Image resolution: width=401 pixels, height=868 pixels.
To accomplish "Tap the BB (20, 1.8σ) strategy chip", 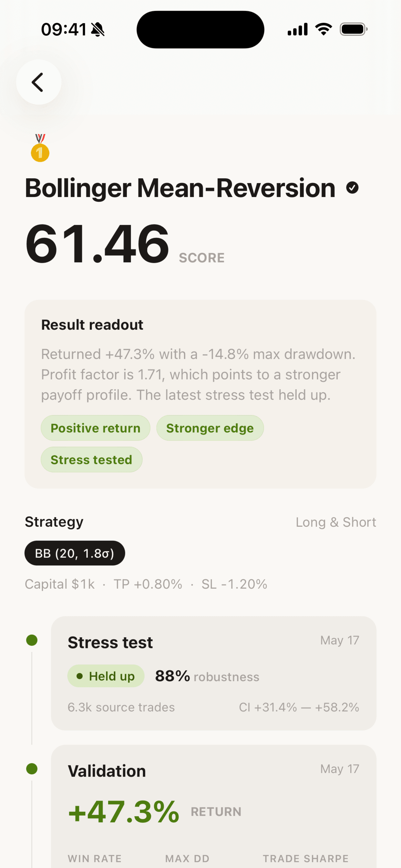I will 75,553.
